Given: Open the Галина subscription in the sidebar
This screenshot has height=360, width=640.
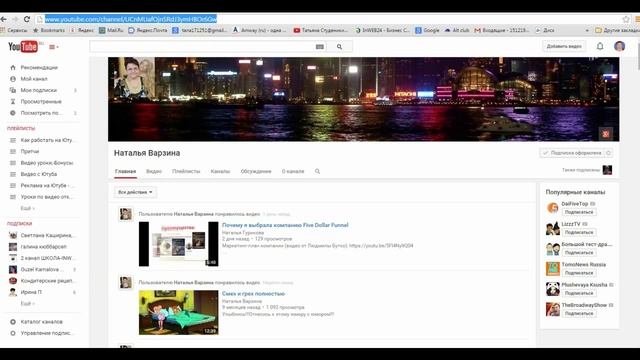Looking at the screenshot, I should 43,247.
